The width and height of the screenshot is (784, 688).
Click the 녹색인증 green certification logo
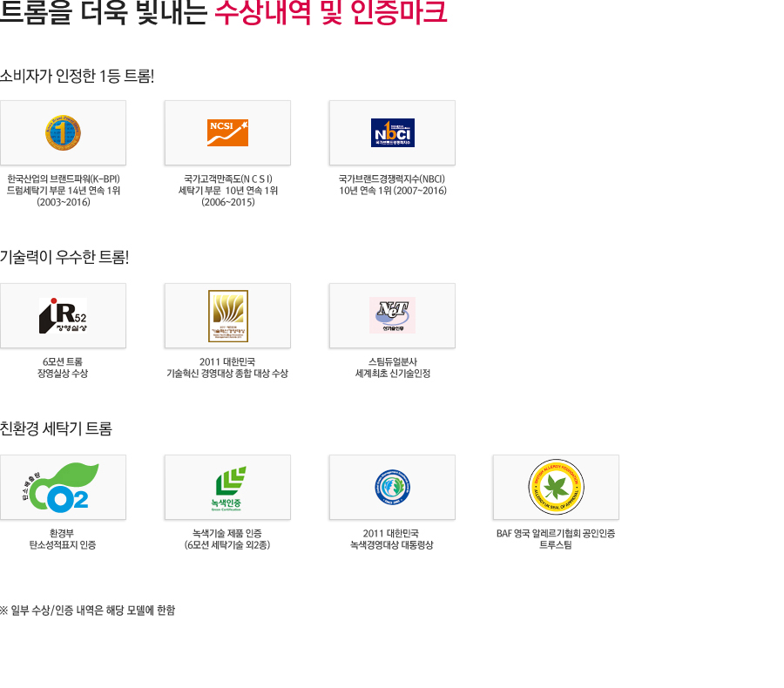[228, 489]
